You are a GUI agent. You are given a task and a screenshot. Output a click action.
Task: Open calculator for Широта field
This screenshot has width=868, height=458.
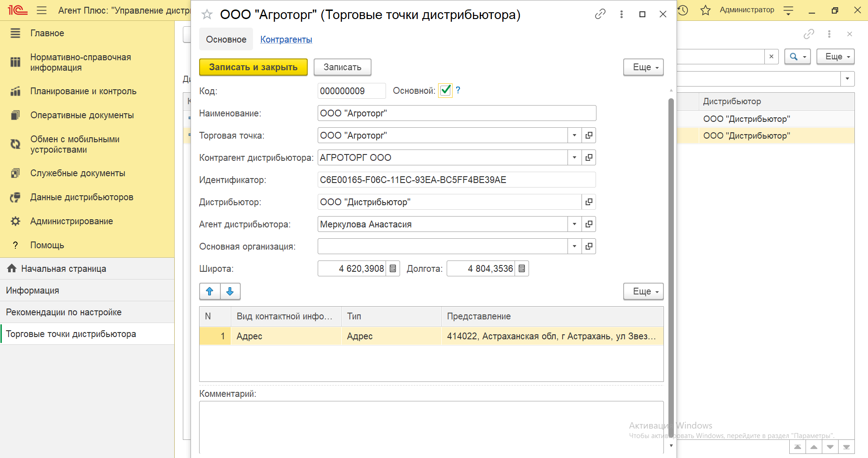click(x=393, y=269)
